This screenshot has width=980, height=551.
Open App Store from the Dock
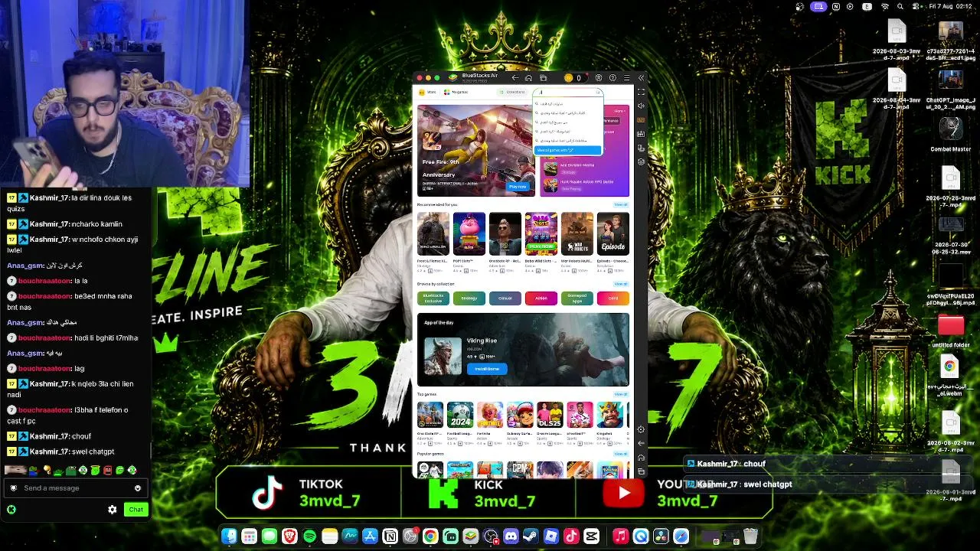click(370, 536)
